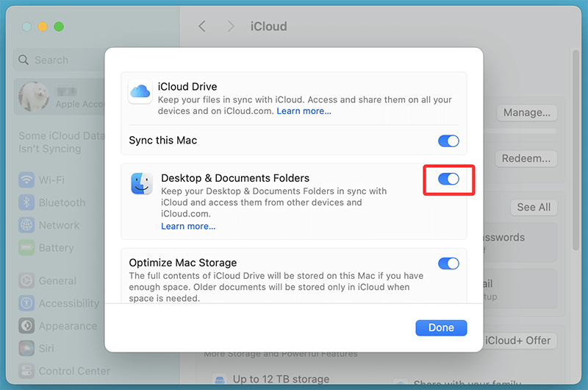Screen dimensions: 588x390
Task: Click the Control Center sidebar icon
Action: pos(26,371)
